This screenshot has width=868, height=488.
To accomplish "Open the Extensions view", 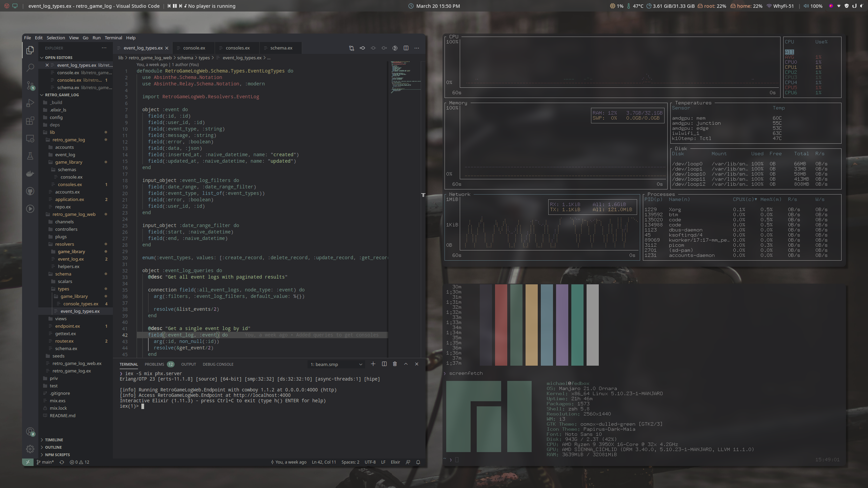I will (x=30, y=121).
